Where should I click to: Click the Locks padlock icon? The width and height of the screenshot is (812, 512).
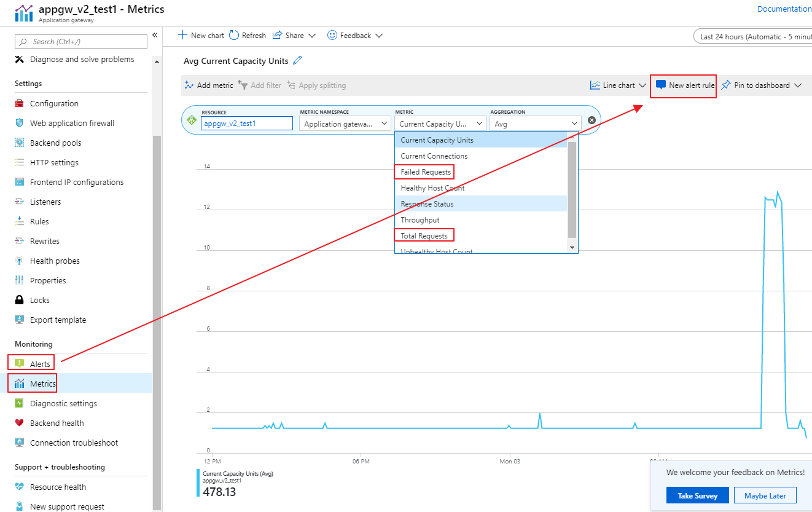pyautogui.click(x=20, y=300)
